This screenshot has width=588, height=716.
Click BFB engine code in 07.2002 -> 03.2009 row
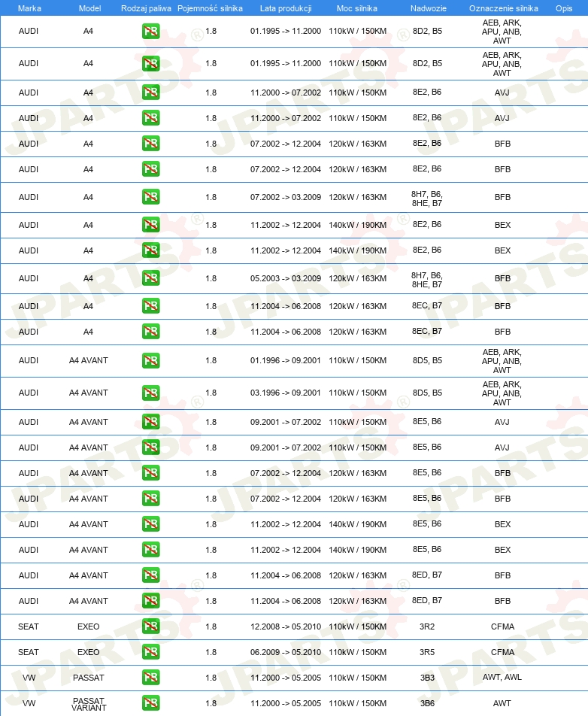pos(502,197)
